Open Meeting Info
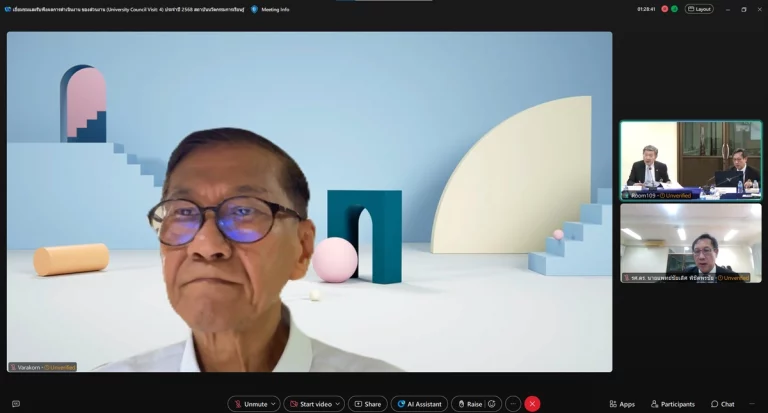 [x=269, y=9]
